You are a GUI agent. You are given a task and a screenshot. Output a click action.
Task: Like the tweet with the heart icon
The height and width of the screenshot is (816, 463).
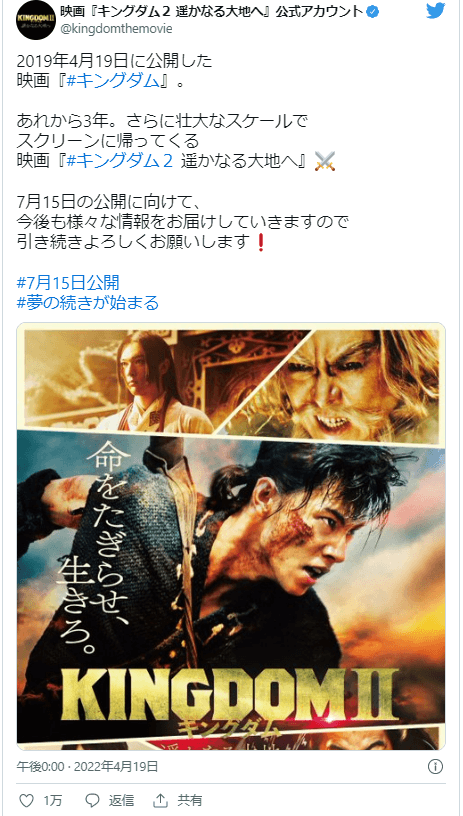tap(27, 799)
